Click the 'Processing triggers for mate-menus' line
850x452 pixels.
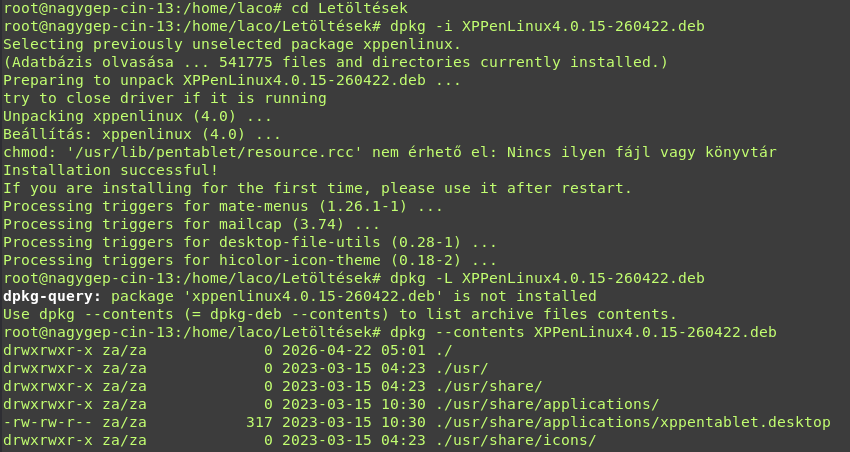pos(223,206)
